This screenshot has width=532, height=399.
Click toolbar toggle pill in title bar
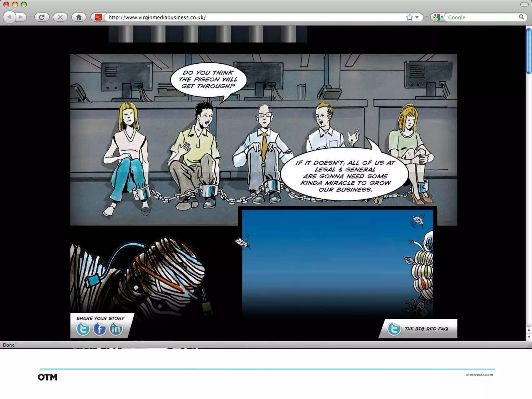tap(524, 4)
